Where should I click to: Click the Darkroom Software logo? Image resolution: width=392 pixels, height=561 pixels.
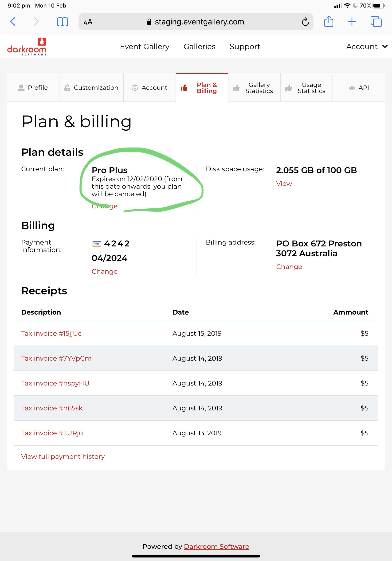[27, 47]
